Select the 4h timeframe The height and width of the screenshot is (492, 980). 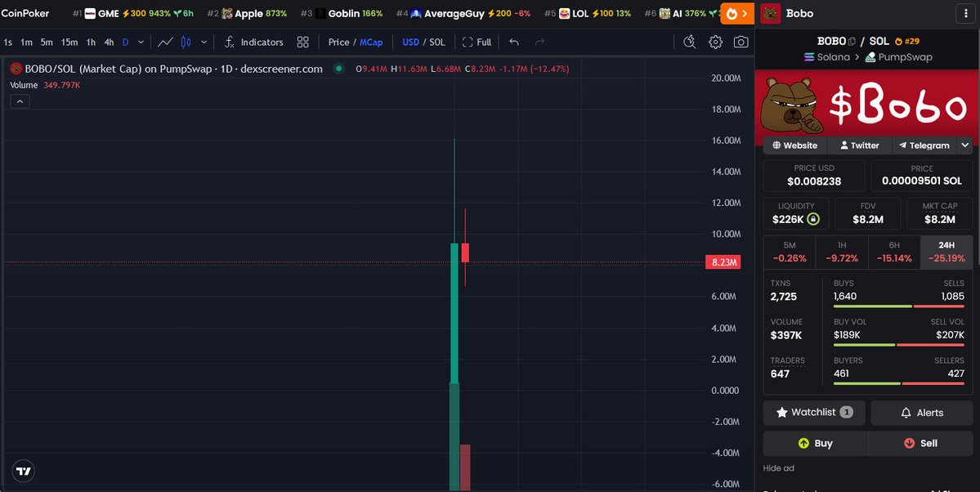point(109,42)
